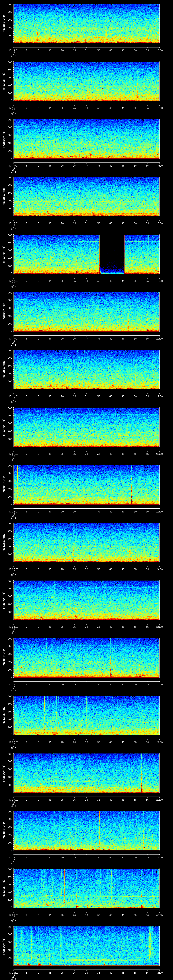Image resolution: width=173 pixels, height=980 pixels.
Task: Click the 17:29:00 start time label
Action: (x=14, y=915)
